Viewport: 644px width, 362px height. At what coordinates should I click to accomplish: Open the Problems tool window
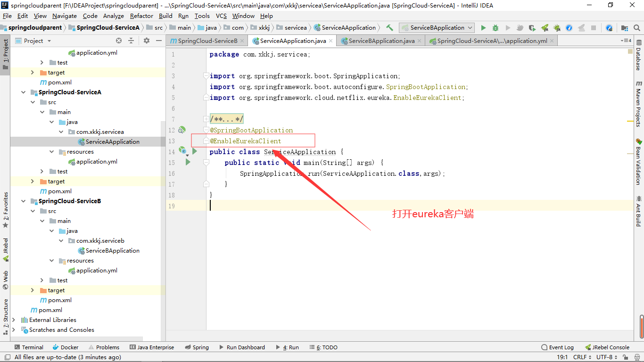pos(104,347)
